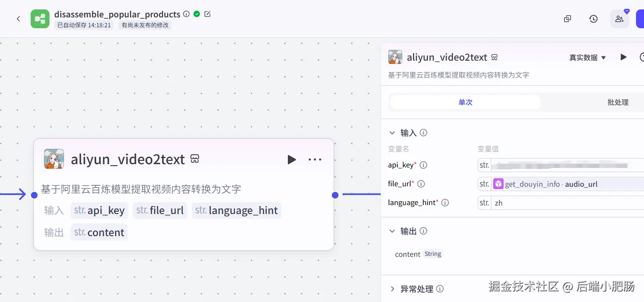The image size is (644, 302).
Task: Click the 已自动保存 14:18:21 label
Action: pos(84,25)
